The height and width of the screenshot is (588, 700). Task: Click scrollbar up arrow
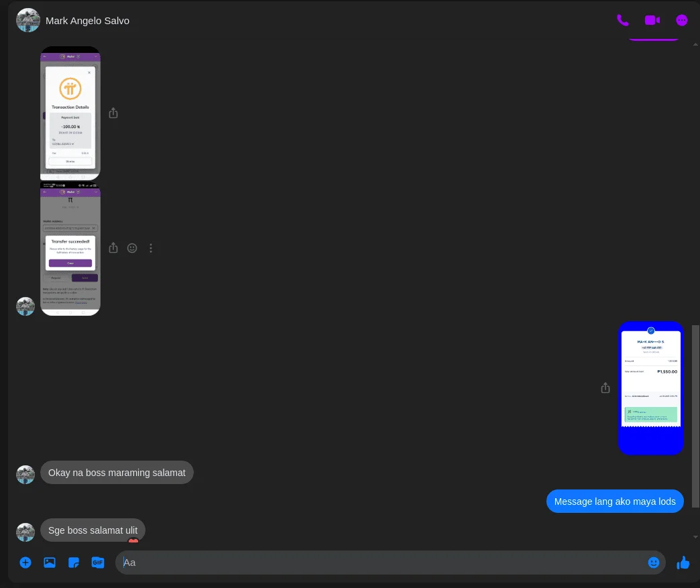click(x=695, y=45)
